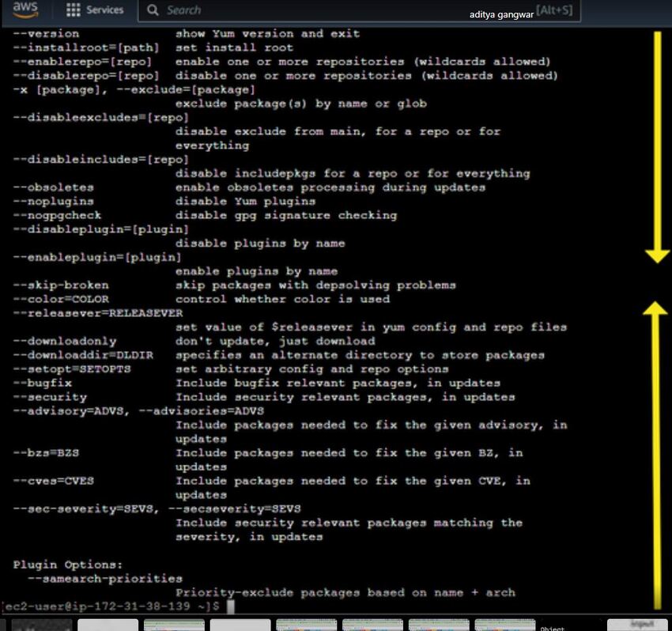Image resolution: width=672 pixels, height=631 pixels.
Task: Select the '--disablerepo=[repo]' option text
Action: tap(86, 76)
